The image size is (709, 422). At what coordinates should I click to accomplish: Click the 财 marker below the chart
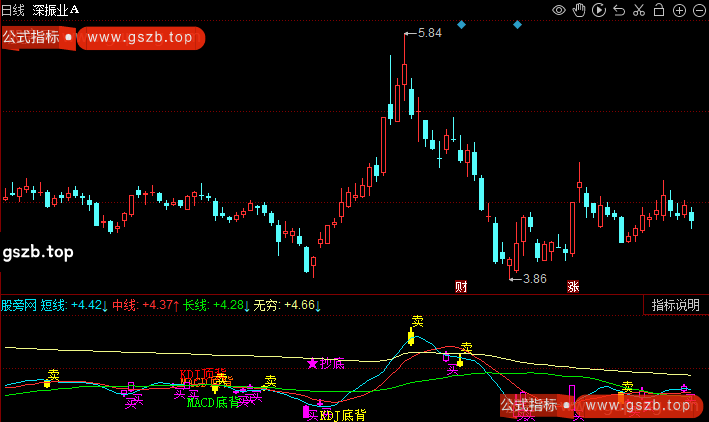coord(461,286)
